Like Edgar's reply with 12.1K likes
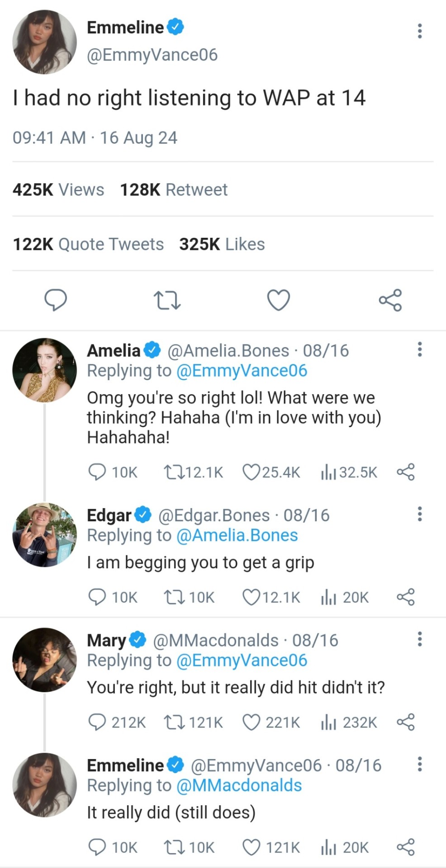Viewport: 446px width, 868px height. coord(251,597)
